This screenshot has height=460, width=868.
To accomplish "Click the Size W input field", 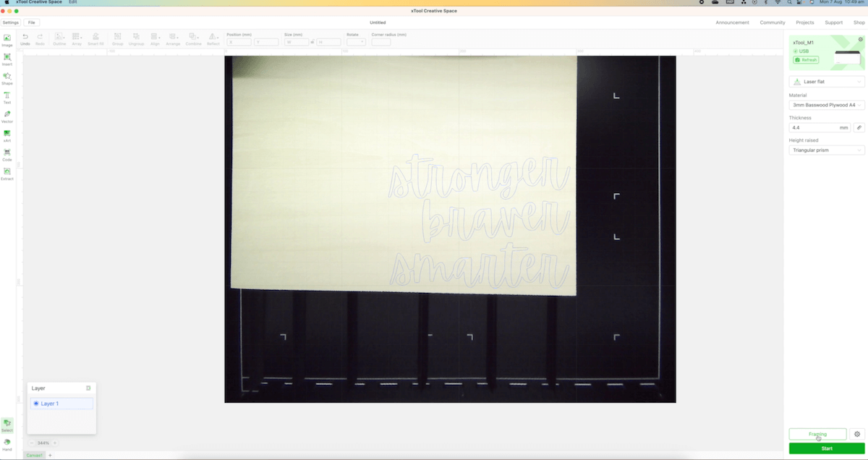I will pos(297,42).
